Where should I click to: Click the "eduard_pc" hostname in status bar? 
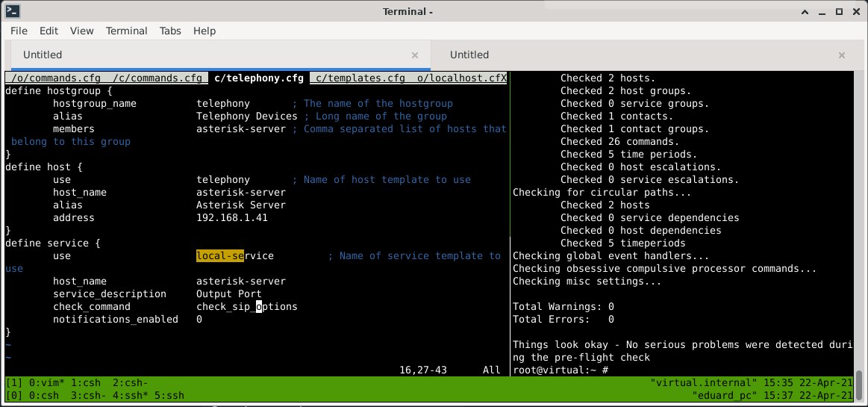(725, 395)
